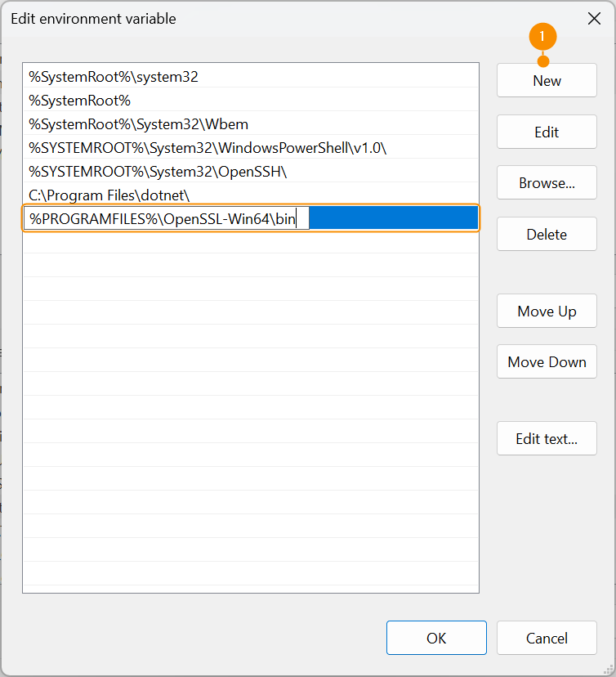The height and width of the screenshot is (677, 616).
Task: Delete the selected path entry
Action: (547, 234)
